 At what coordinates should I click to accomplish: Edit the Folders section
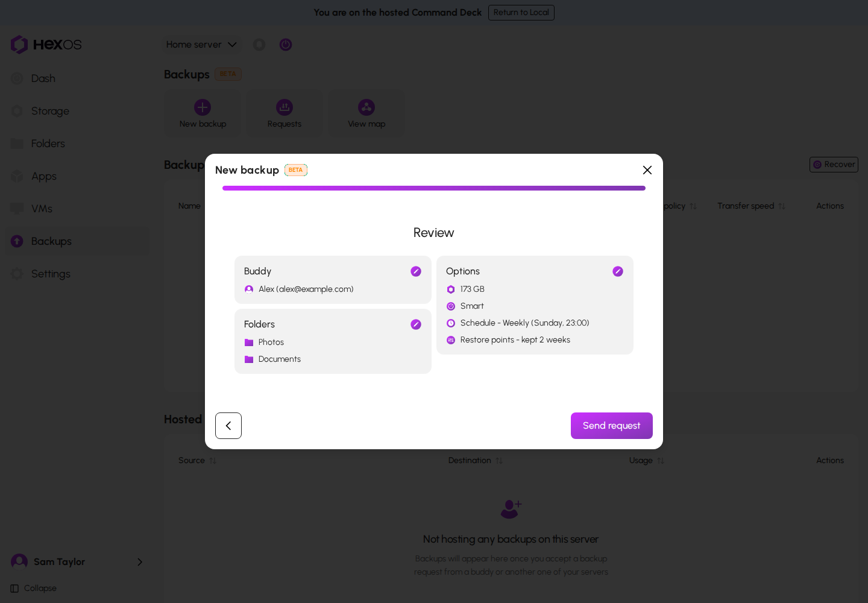coord(416,324)
